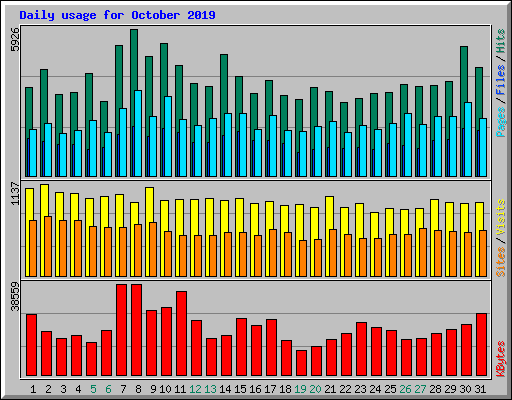This screenshot has width=512, height=400.
Task: Click the red KBytes bar for day 7
Action: point(122,330)
